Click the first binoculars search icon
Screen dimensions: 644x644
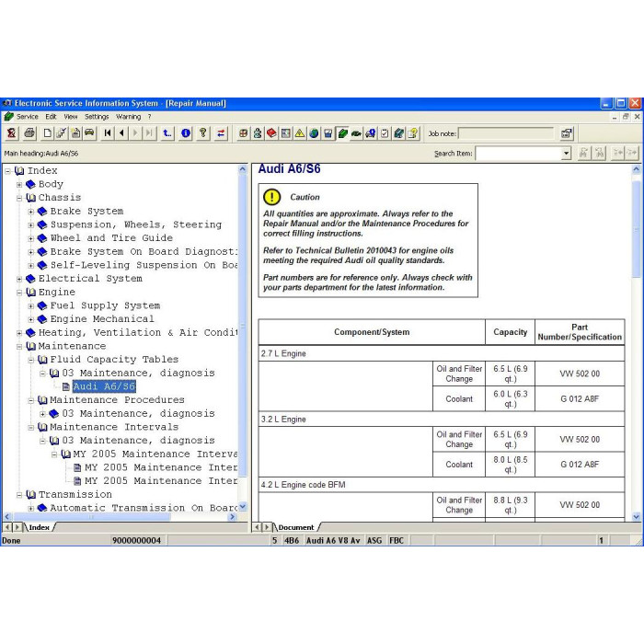pyautogui.click(x=583, y=154)
